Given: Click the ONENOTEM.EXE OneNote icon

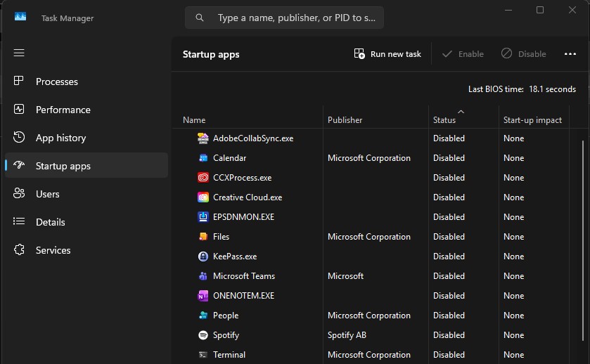Looking at the screenshot, I should click(x=203, y=296).
